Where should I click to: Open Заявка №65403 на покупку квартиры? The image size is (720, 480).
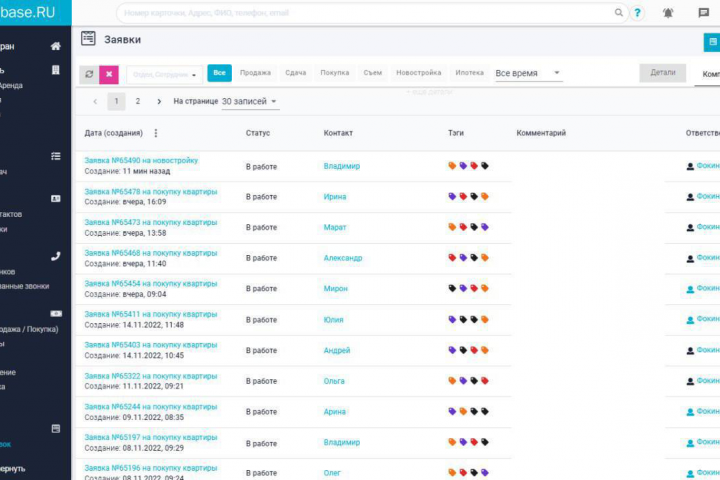click(151, 345)
